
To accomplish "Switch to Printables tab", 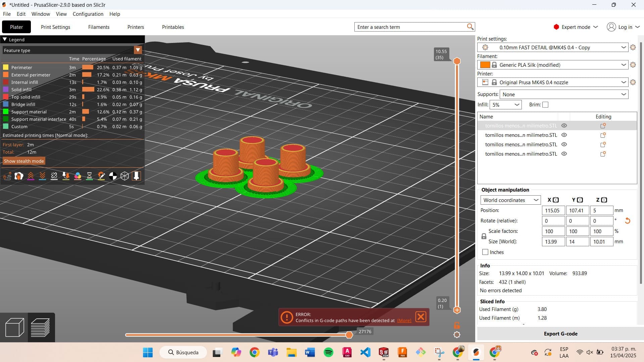I will coord(173,27).
